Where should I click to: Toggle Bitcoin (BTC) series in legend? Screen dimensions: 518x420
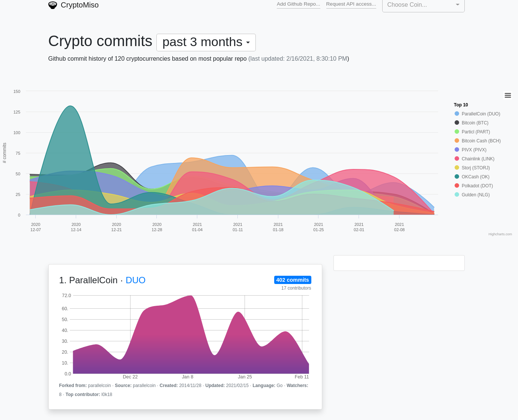(471, 123)
